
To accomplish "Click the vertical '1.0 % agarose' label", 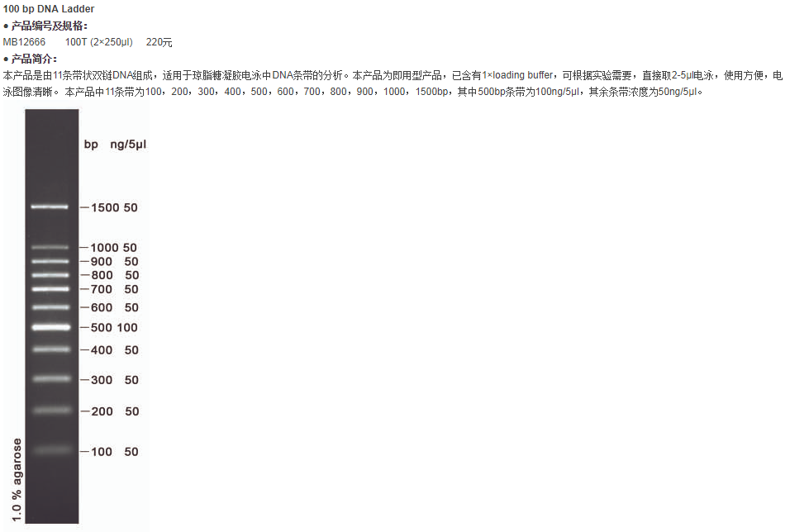I will tap(17, 480).
